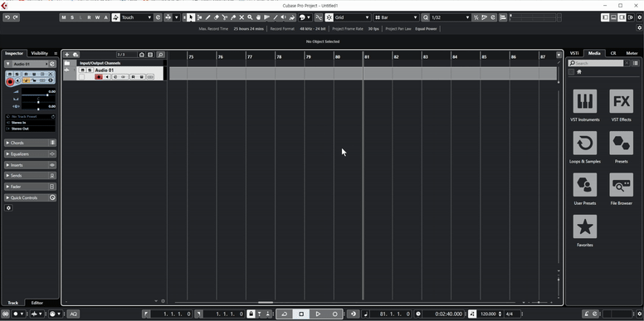The image size is (644, 321).
Task: Adjust the horizontal zoom slider at bottom
Action: point(539,303)
